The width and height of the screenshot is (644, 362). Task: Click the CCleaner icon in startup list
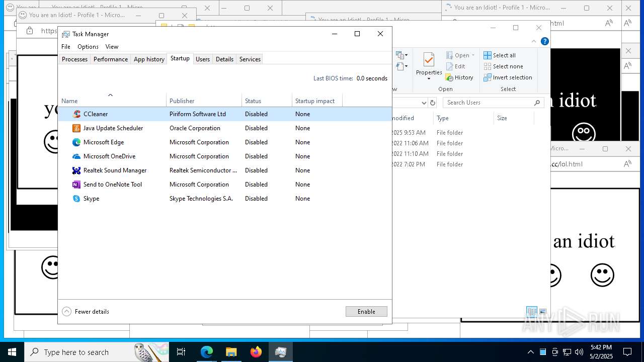click(76, 114)
